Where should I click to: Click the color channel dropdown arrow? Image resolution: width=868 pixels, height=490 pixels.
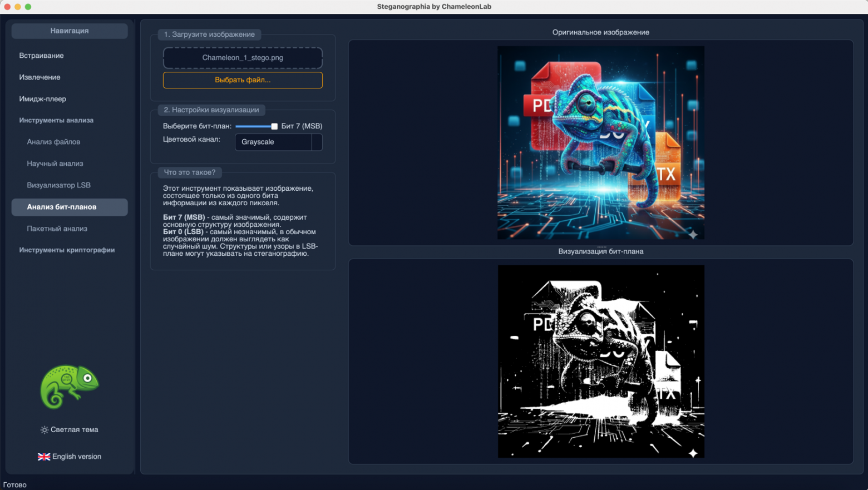[x=317, y=142]
